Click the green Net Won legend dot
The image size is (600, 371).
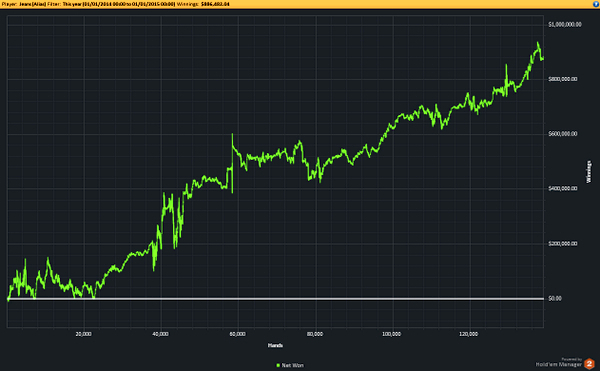click(278, 365)
